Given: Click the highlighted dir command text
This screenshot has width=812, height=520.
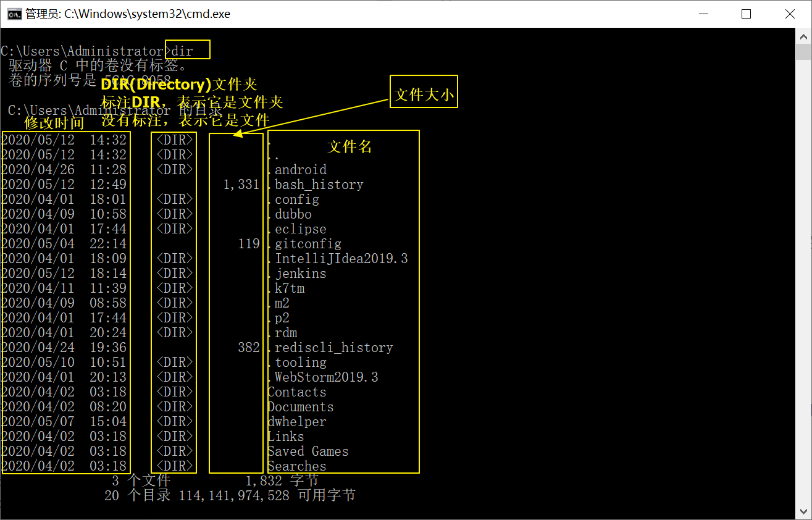Looking at the screenshot, I should [x=183, y=51].
